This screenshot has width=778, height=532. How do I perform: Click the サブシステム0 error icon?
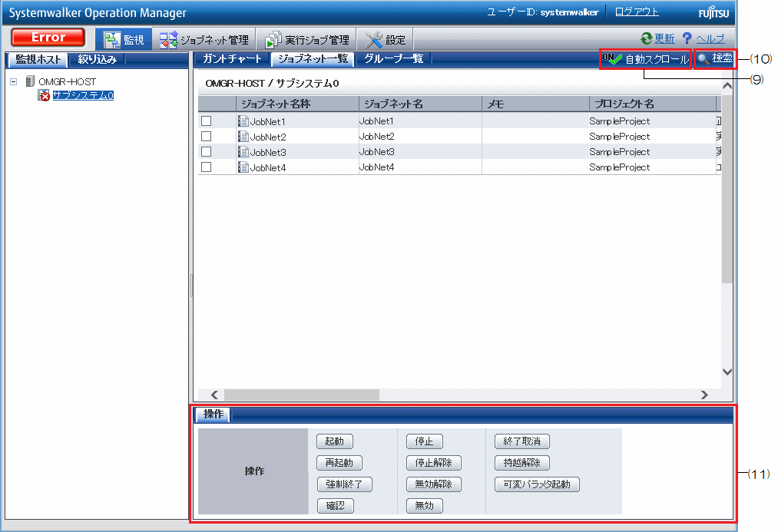[x=44, y=95]
